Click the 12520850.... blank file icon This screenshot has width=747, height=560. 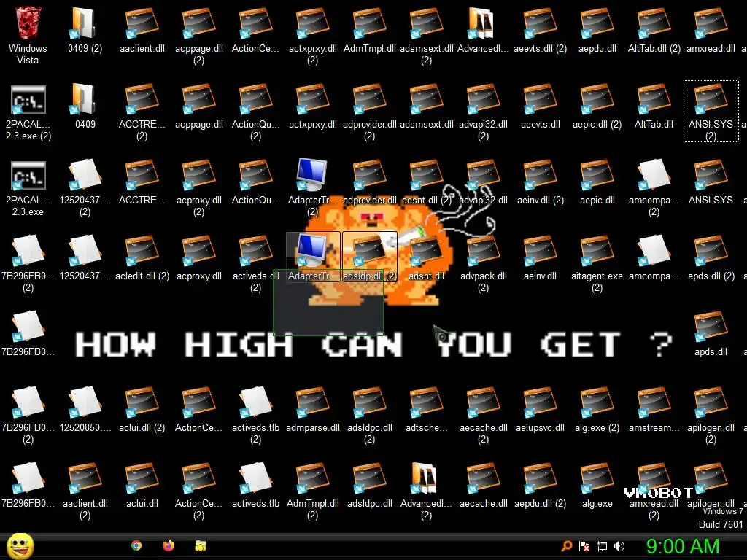(x=84, y=402)
